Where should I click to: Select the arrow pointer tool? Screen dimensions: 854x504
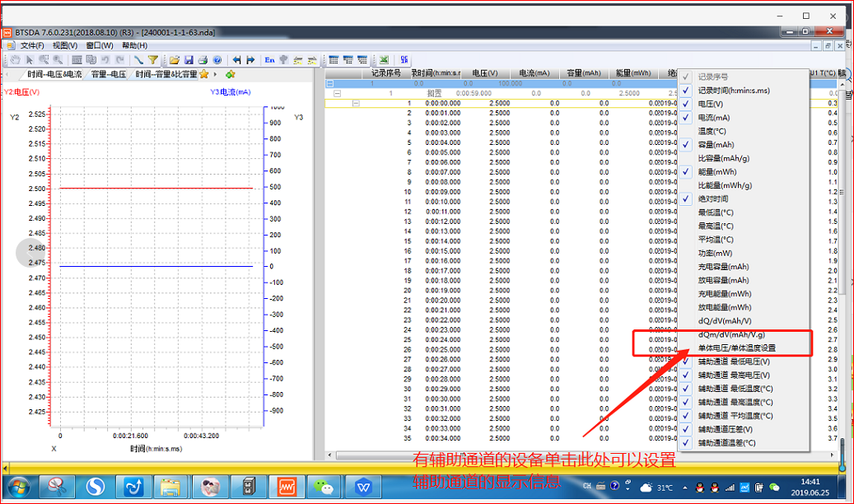click(x=30, y=60)
